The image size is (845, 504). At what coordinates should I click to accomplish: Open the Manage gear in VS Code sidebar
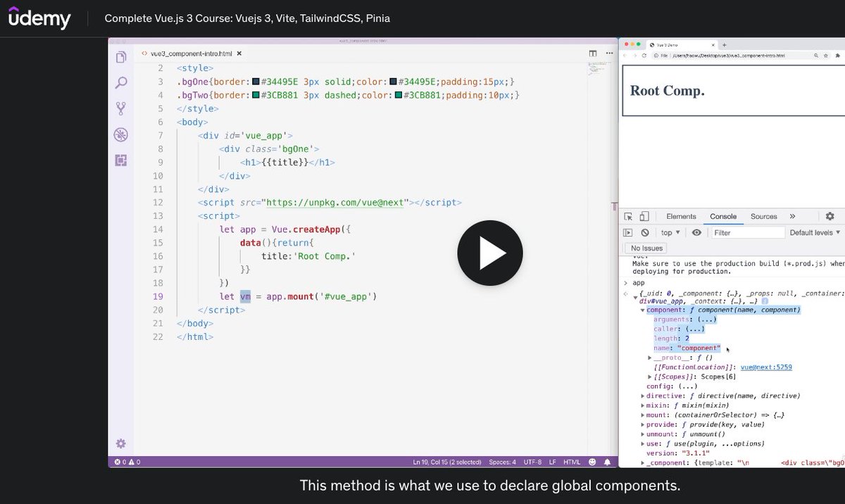coord(120,443)
